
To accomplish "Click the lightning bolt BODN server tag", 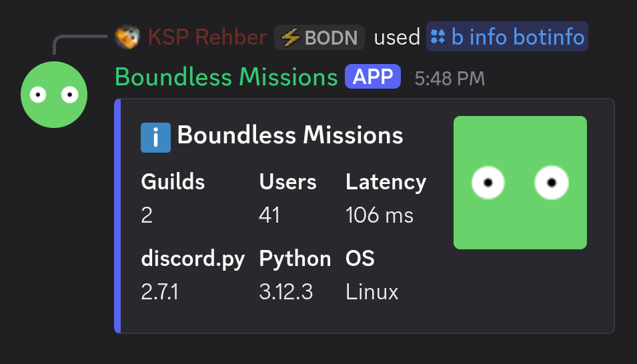I will 320,37.
